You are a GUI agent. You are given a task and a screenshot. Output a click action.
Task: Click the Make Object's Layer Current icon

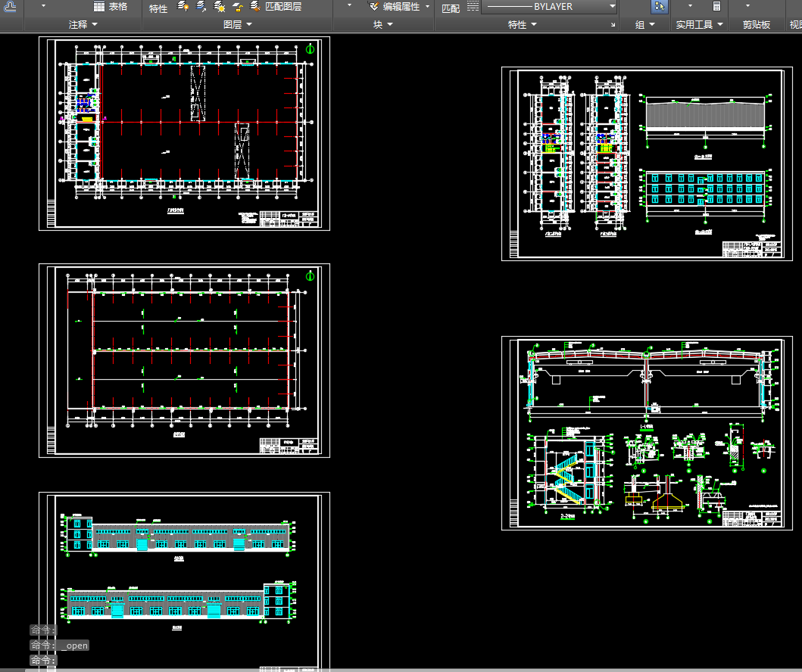201,7
